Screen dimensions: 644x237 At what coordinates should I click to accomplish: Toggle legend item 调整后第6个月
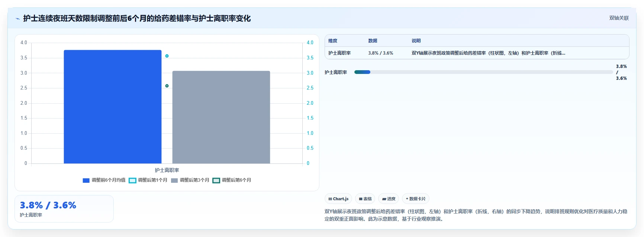tap(232, 180)
